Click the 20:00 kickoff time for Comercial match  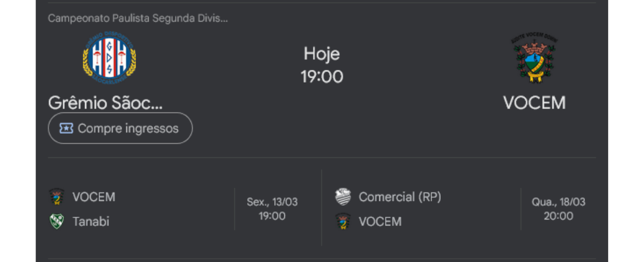[558, 215]
